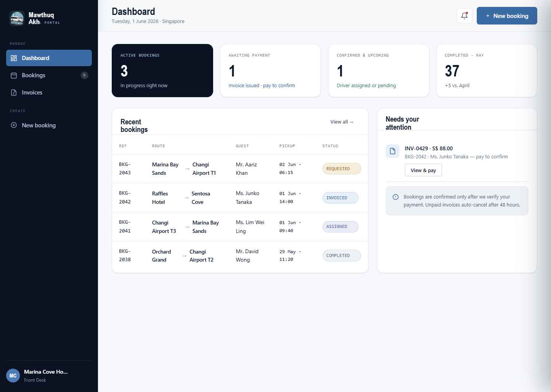Click the PICKUP column header

coord(287,146)
